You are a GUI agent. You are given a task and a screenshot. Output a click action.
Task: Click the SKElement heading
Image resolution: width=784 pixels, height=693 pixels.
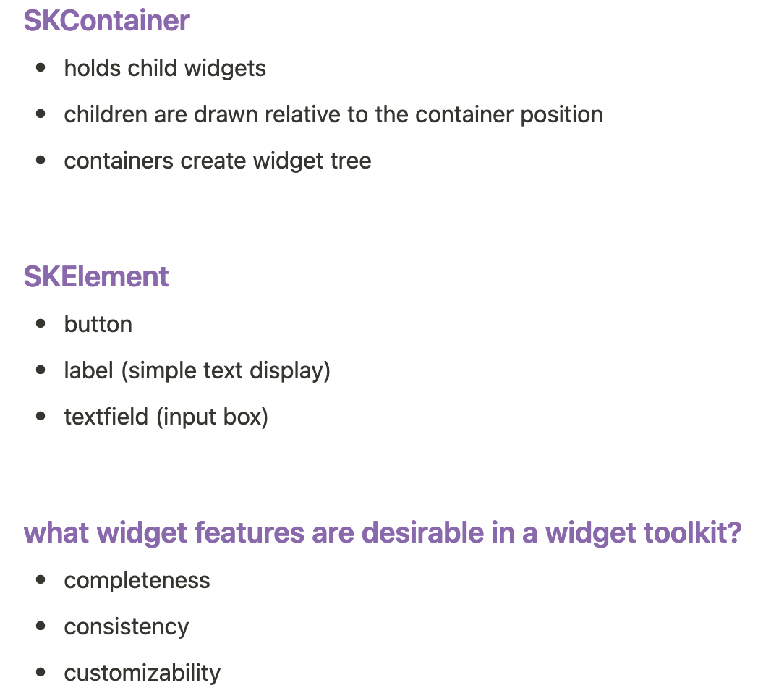tap(96, 276)
